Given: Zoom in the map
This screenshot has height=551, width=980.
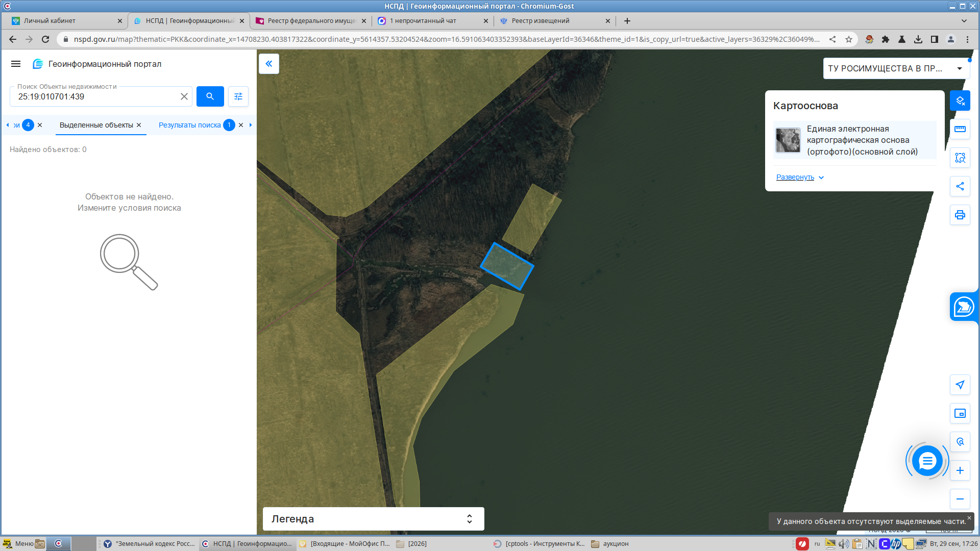Looking at the screenshot, I should pyautogui.click(x=960, y=470).
